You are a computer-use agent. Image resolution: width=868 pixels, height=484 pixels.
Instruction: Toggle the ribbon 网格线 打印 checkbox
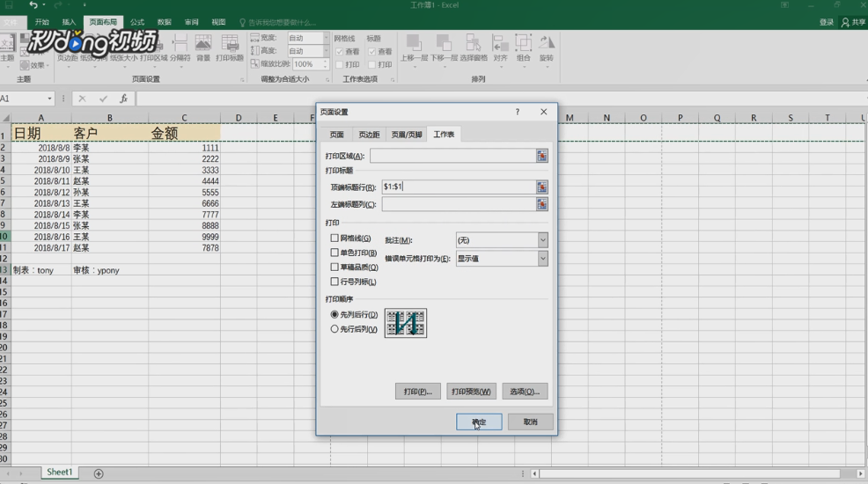point(339,65)
